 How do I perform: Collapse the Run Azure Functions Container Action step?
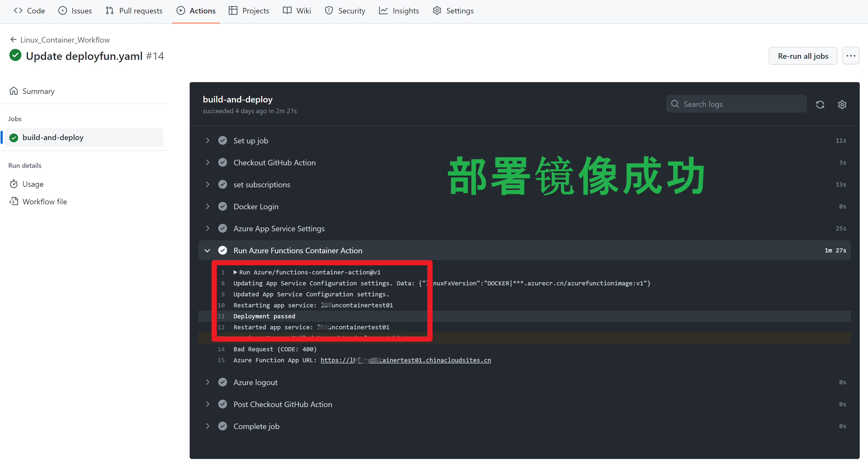(208, 250)
